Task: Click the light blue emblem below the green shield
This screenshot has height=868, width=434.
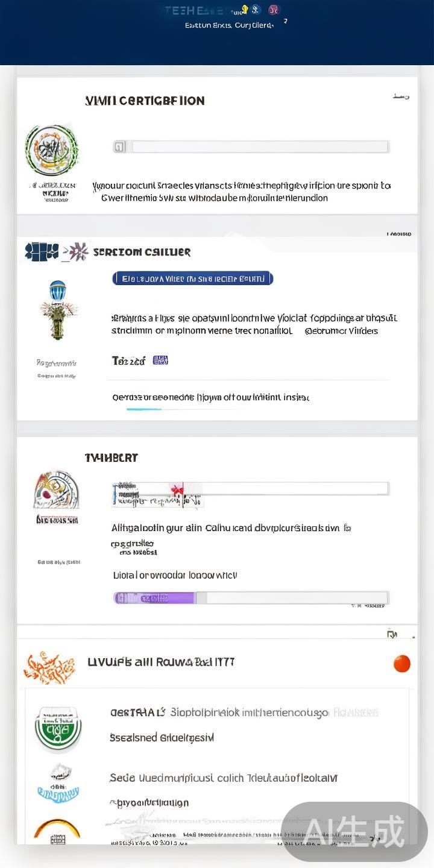Action: [x=58, y=783]
